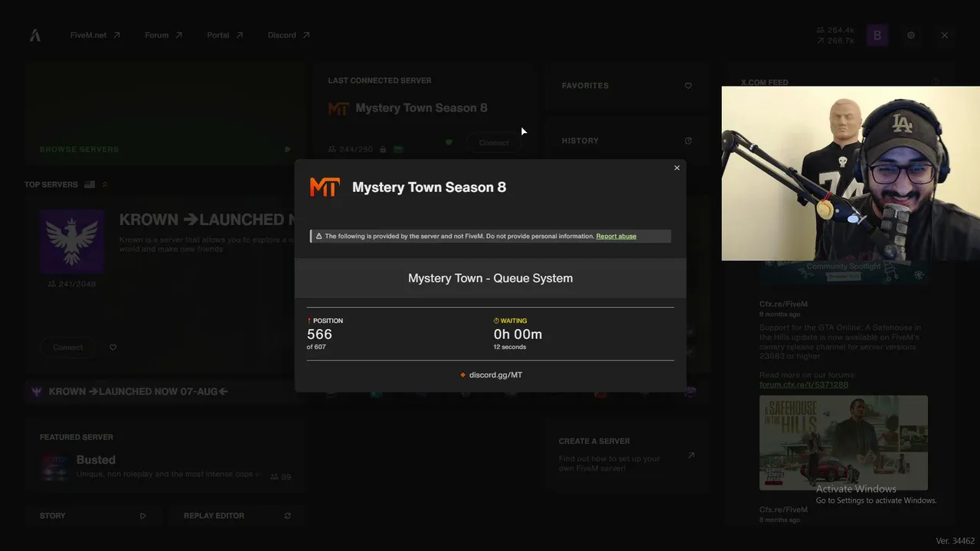The height and width of the screenshot is (551, 980).
Task: Connect to the last connected Mystery Town server
Action: tap(494, 143)
